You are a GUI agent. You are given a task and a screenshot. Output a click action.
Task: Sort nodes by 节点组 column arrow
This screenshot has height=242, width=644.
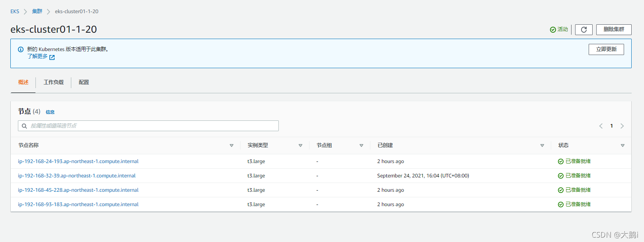point(361,146)
